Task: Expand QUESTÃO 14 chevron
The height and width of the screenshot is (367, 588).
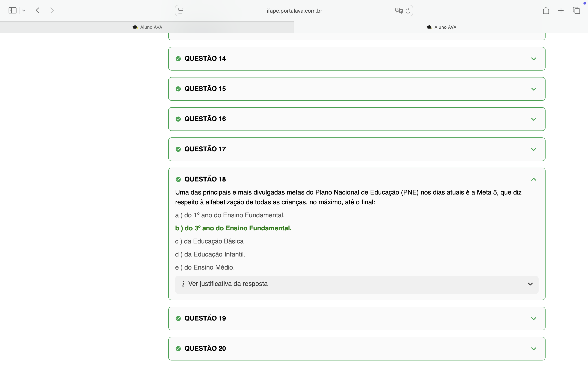Action: click(533, 59)
